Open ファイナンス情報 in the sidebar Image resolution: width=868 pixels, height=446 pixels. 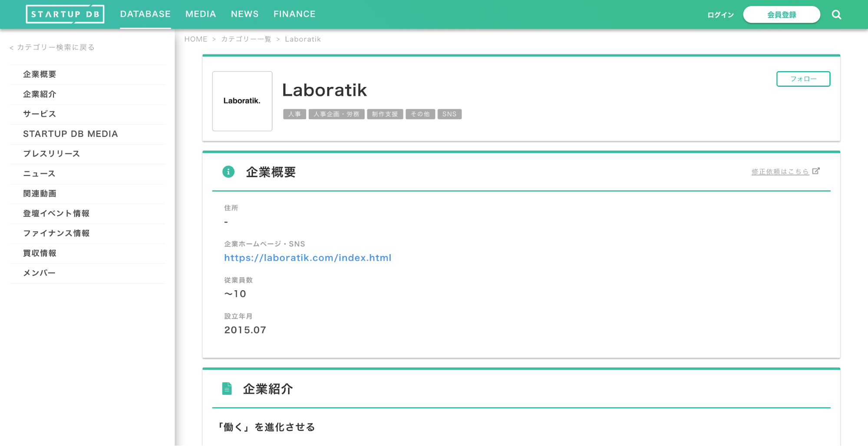point(87,234)
